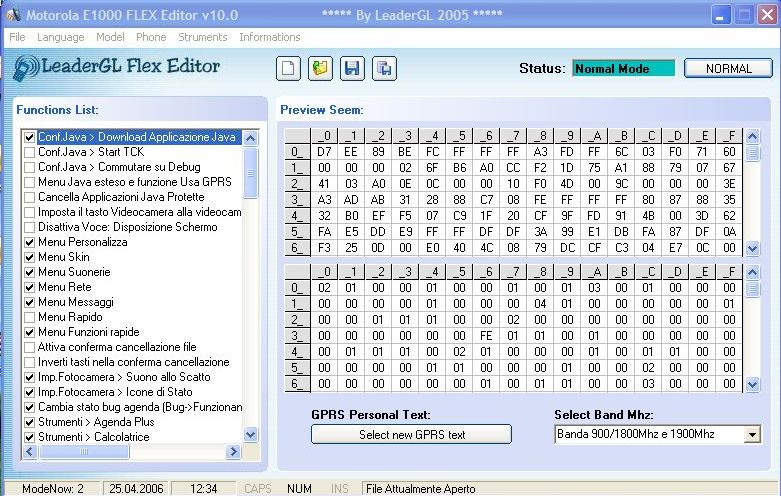Open the Language menu
The height and width of the screenshot is (496, 781).
60,37
